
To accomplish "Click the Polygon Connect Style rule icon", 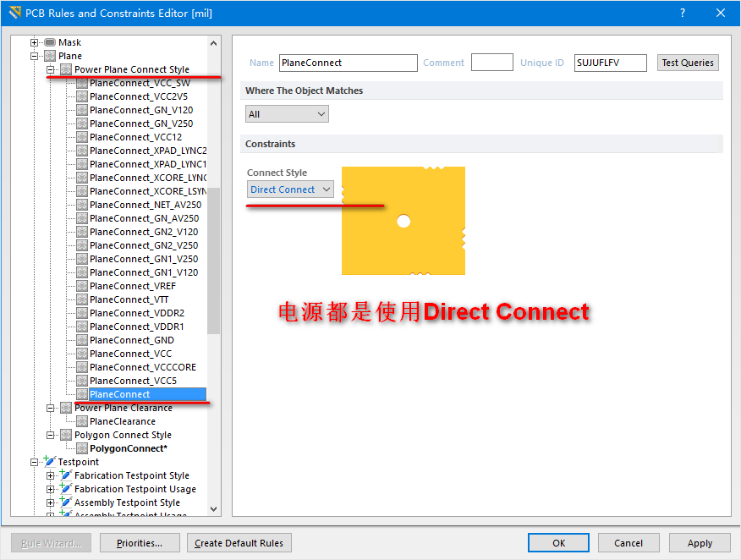I will coord(66,435).
